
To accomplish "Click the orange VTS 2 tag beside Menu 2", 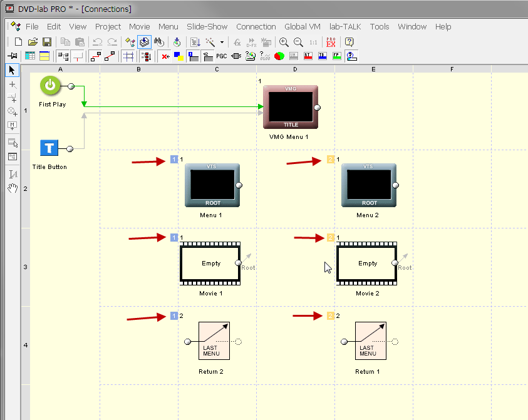I will pos(331,159).
